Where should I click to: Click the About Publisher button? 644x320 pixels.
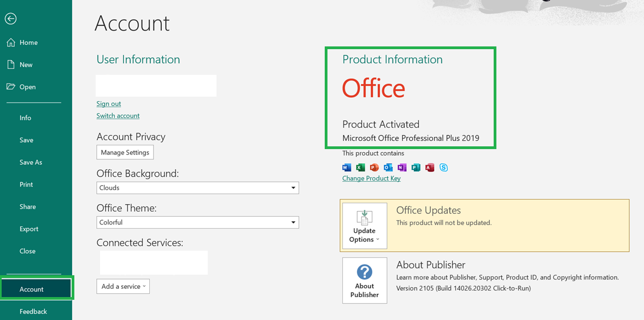pos(365,280)
